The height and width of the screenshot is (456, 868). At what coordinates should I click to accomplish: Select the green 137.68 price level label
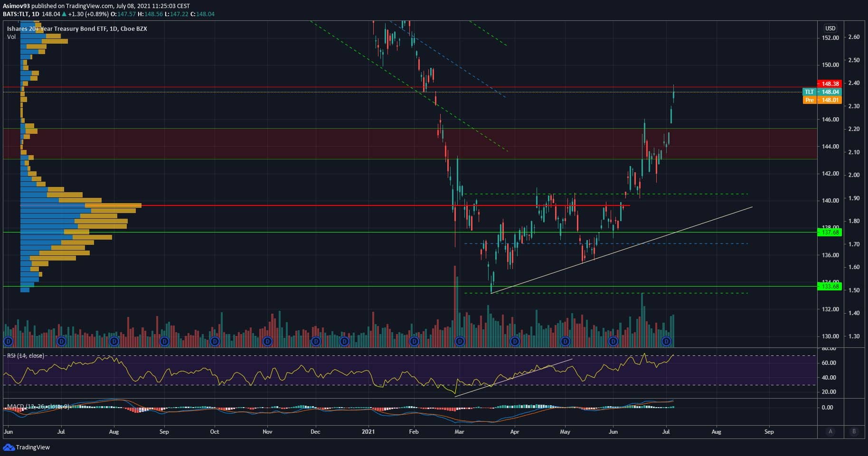(830, 233)
